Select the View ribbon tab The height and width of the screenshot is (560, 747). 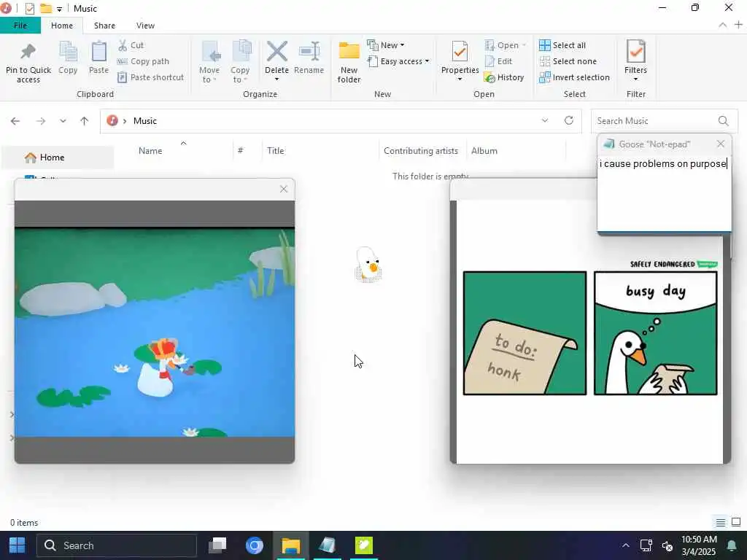tap(145, 26)
